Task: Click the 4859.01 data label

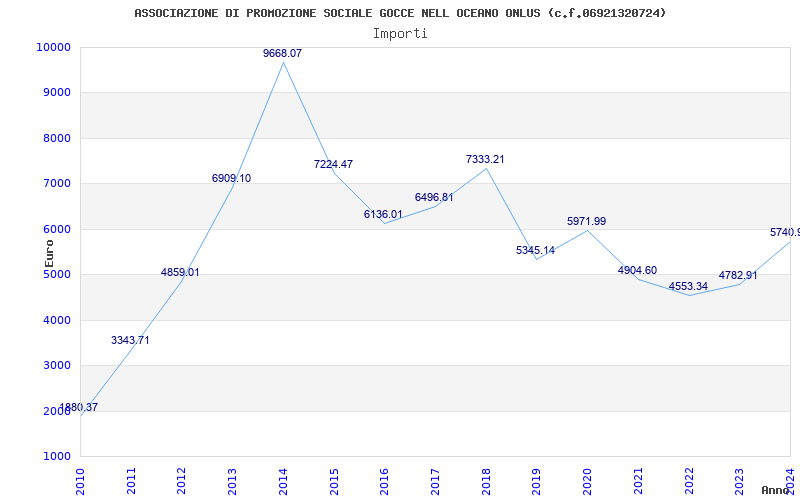Action: click(x=180, y=272)
